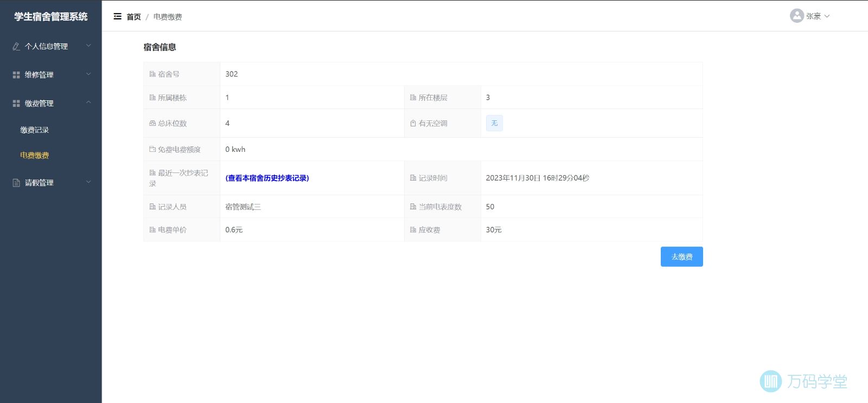The width and height of the screenshot is (868, 403).
Task: Click the icon next to 所在楼层 label
Action: click(x=413, y=98)
